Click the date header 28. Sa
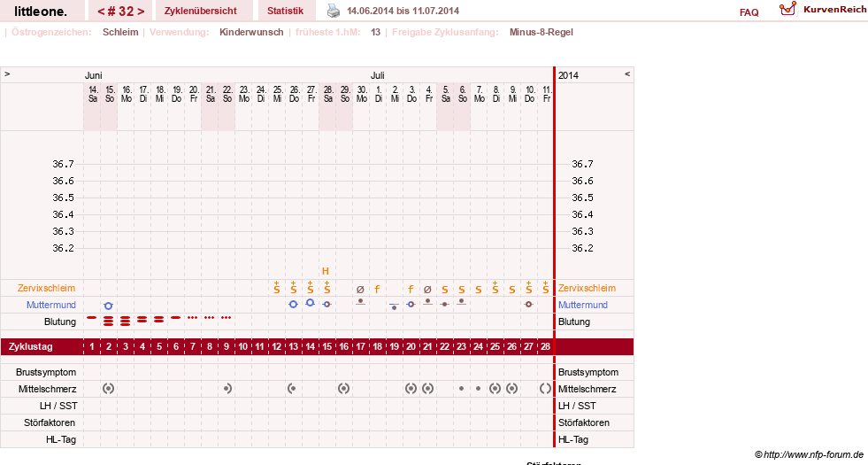Screen dimensions: 868x465 tap(328, 94)
